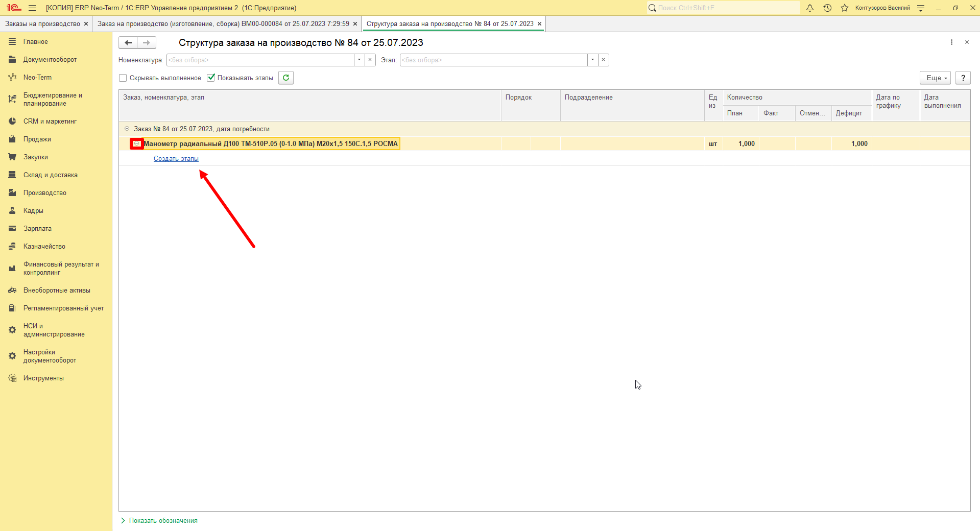Viewport: 980px width, 531px height.
Task: Expand the Номенклатура filter dropdown
Action: [x=360, y=60]
